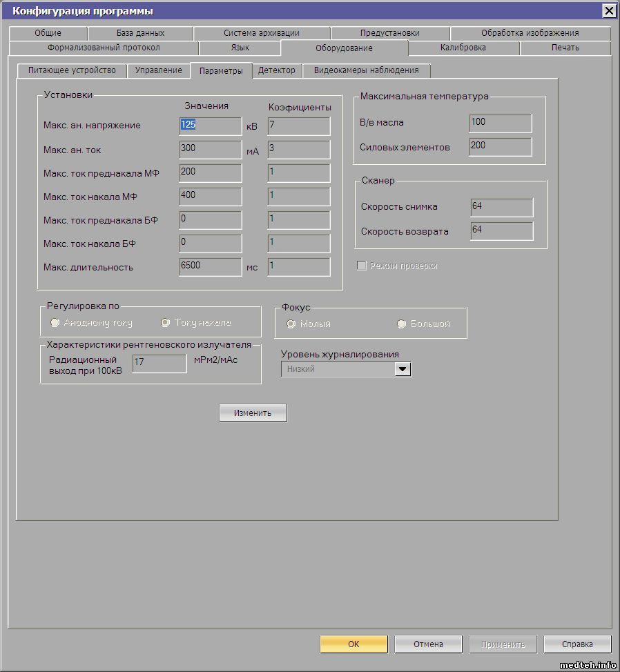The width and height of the screenshot is (620, 672).
Task: Click the Скорость снимка input field
Action: 501,207
